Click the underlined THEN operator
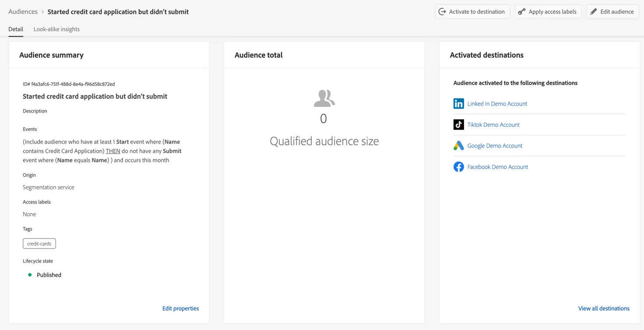Screen dimensions: 644x330 click(x=113, y=151)
